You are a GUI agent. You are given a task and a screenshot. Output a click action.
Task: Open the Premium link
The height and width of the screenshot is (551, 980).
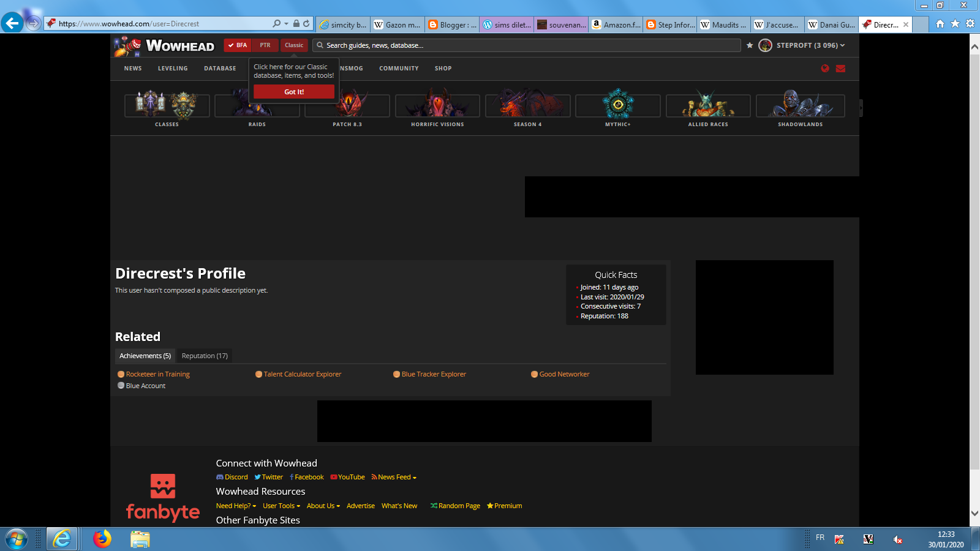tap(505, 506)
